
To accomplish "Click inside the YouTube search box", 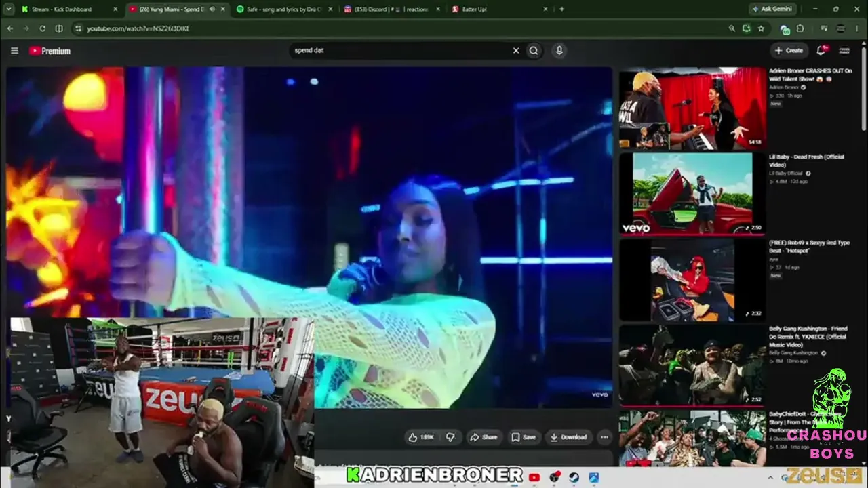I will point(400,50).
